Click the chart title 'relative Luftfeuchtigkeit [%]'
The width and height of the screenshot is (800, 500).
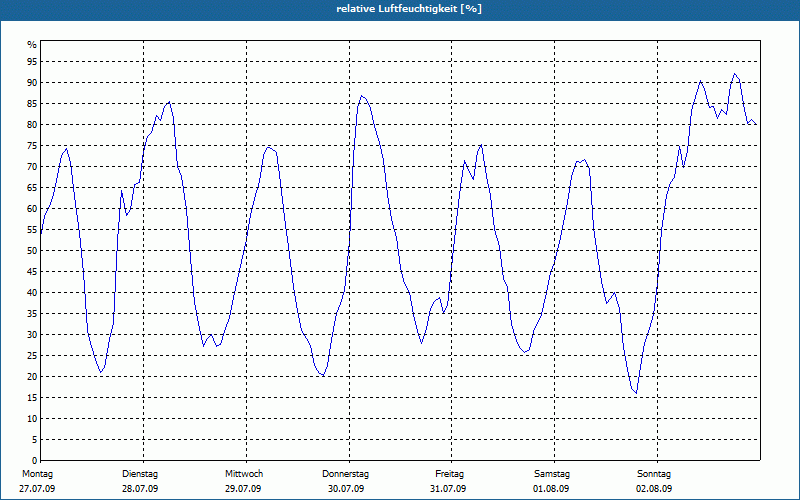tap(409, 9)
